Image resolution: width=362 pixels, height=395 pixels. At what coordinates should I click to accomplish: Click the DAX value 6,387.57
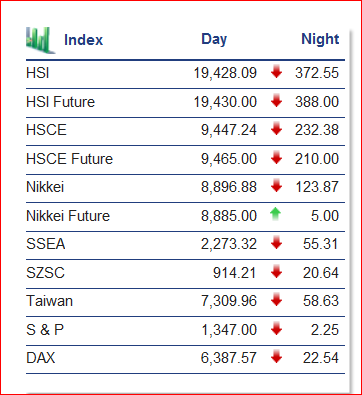click(x=229, y=358)
